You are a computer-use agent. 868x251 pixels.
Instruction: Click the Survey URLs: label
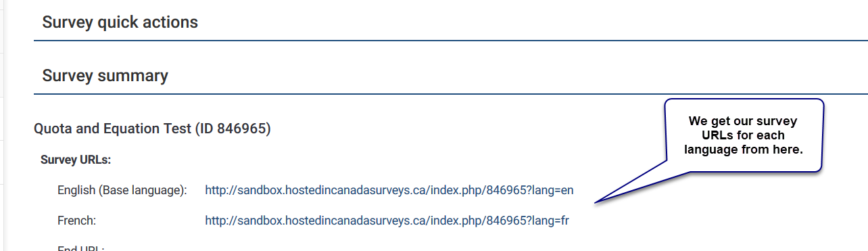pyautogui.click(x=76, y=160)
